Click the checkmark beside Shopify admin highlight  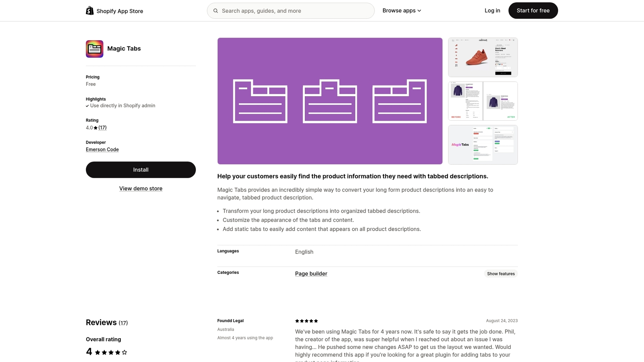[87, 106]
